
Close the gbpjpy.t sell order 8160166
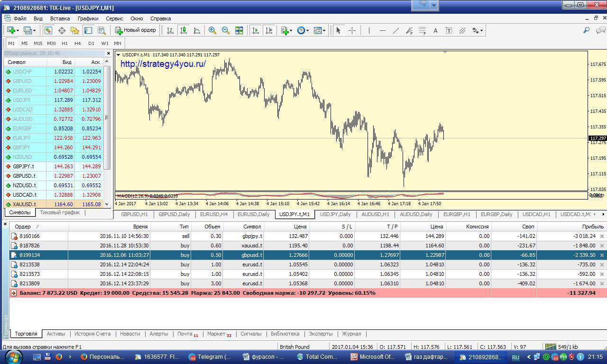[602, 236]
